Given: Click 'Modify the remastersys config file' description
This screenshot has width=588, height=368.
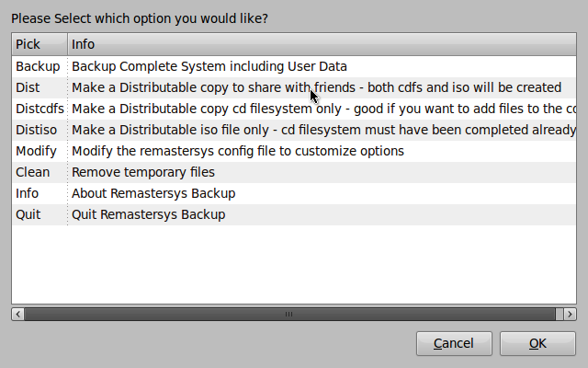Looking at the screenshot, I should (x=237, y=151).
